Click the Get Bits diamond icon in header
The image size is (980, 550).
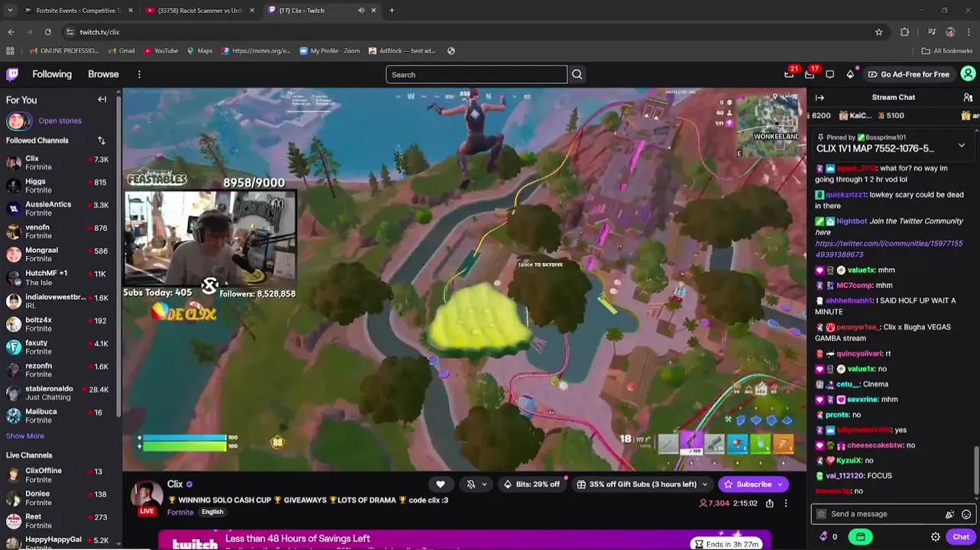click(850, 74)
